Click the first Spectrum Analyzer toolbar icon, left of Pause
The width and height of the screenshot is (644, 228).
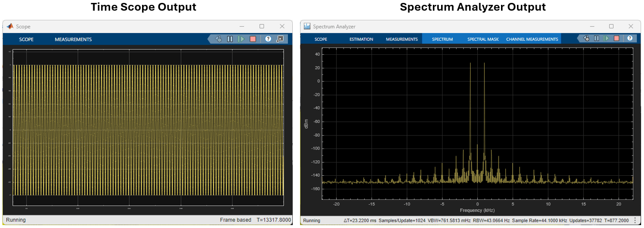[586, 39]
